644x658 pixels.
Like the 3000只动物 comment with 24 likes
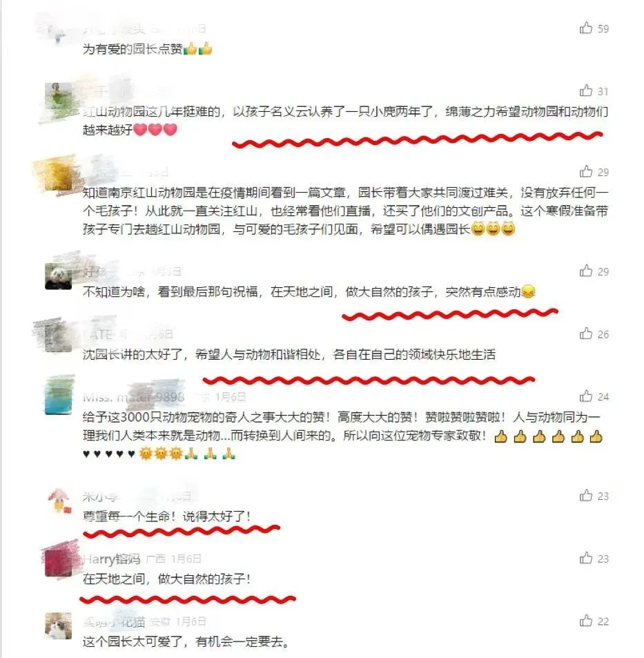click(x=586, y=396)
